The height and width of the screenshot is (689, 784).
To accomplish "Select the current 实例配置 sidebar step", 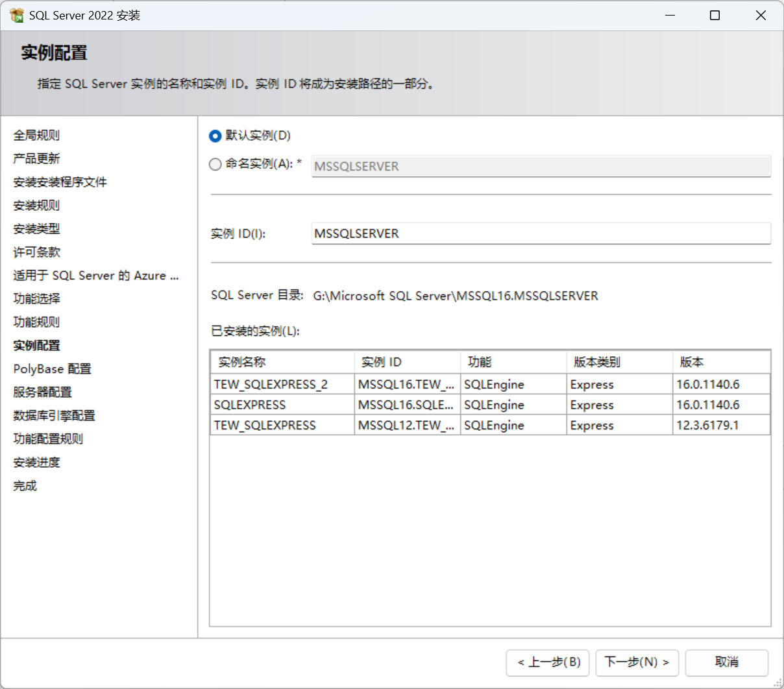I will 36,345.
